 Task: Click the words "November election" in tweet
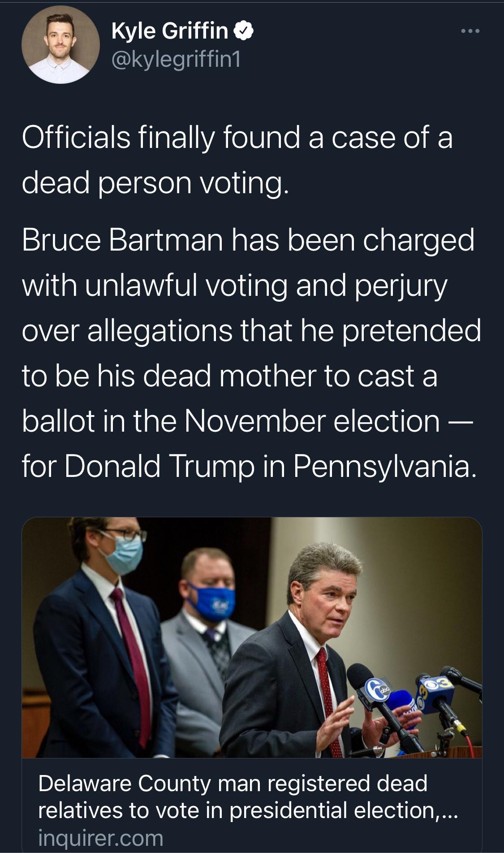(x=311, y=421)
